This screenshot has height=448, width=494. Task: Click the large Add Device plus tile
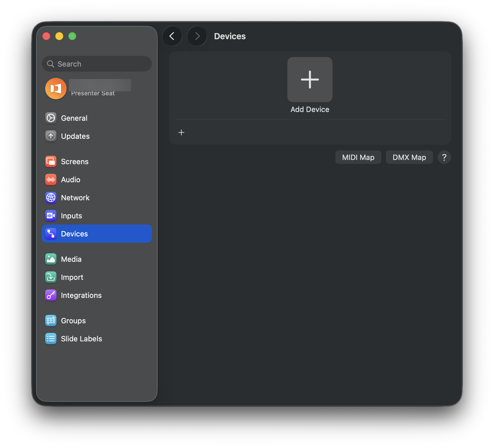[310, 80]
